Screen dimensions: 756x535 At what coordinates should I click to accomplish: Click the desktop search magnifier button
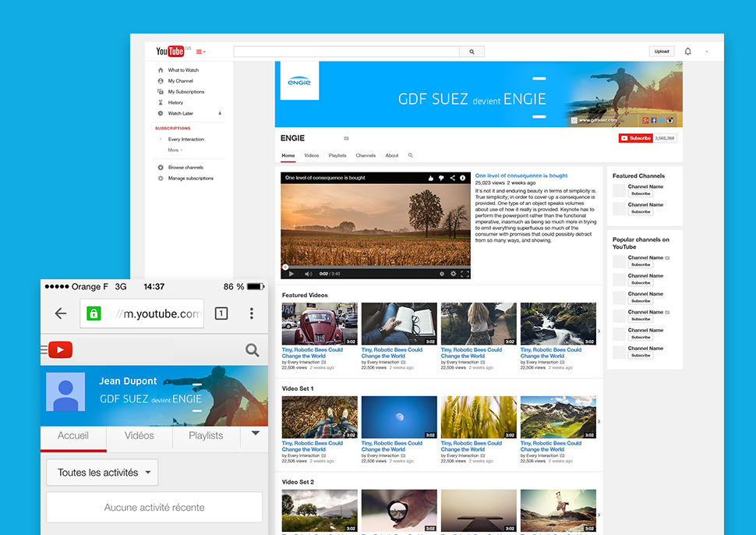[x=472, y=51]
